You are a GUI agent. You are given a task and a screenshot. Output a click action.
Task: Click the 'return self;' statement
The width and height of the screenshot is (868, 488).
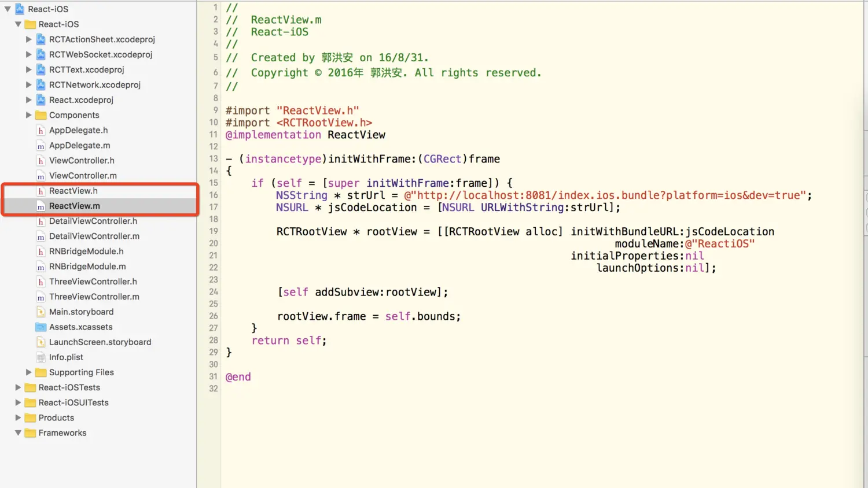(x=289, y=341)
